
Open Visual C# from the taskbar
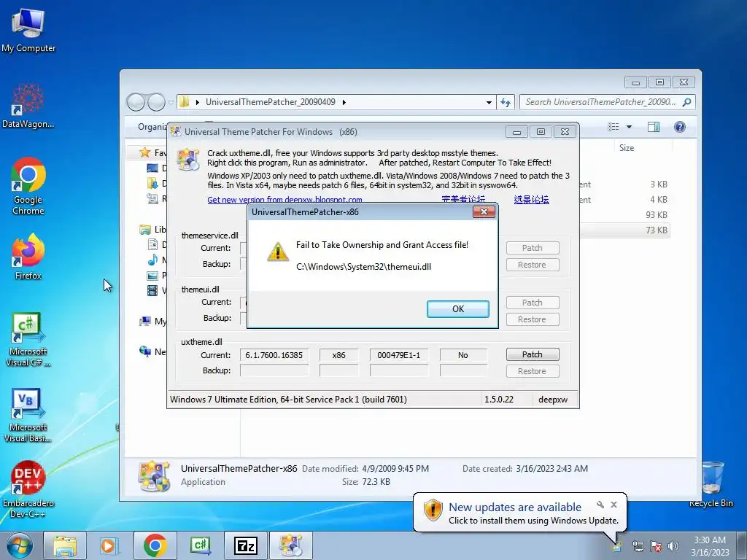coord(200,545)
